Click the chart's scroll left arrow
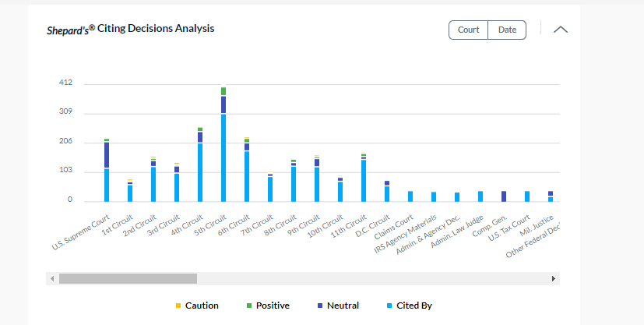This screenshot has width=644, height=325. [x=52, y=278]
